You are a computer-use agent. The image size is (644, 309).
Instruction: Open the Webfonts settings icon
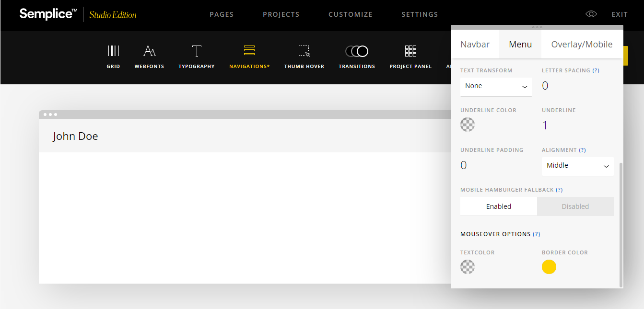(x=149, y=51)
